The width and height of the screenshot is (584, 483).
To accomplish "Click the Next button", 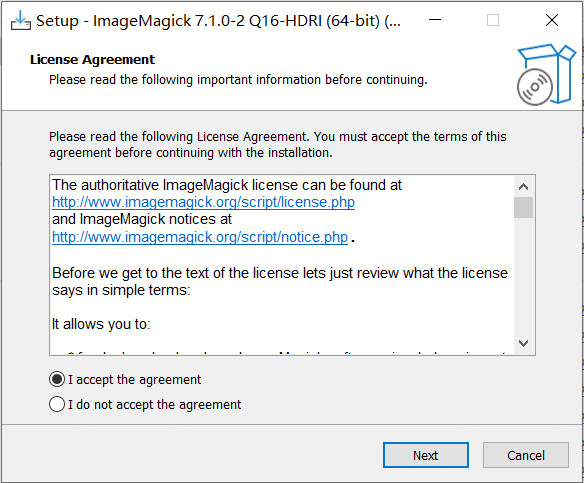I will coord(426,455).
